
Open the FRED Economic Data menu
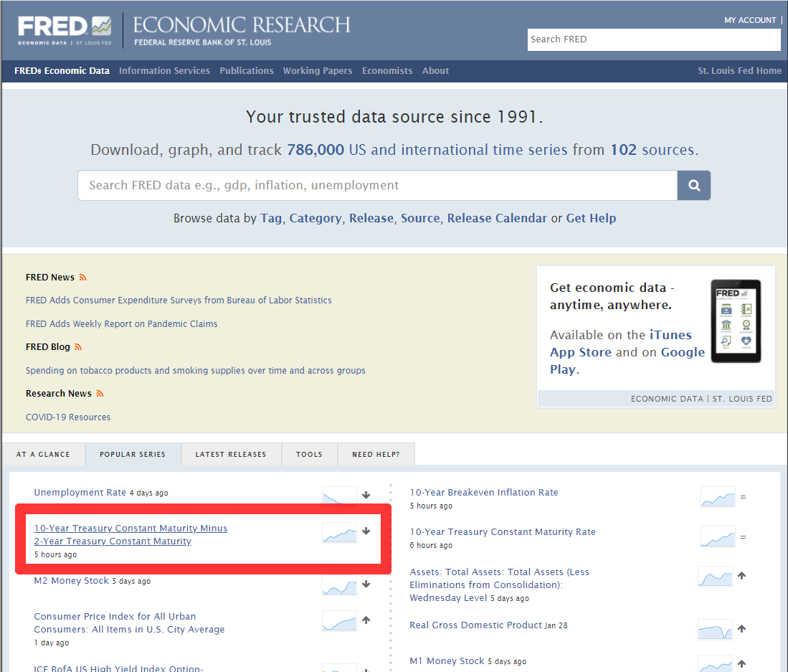pyautogui.click(x=62, y=71)
